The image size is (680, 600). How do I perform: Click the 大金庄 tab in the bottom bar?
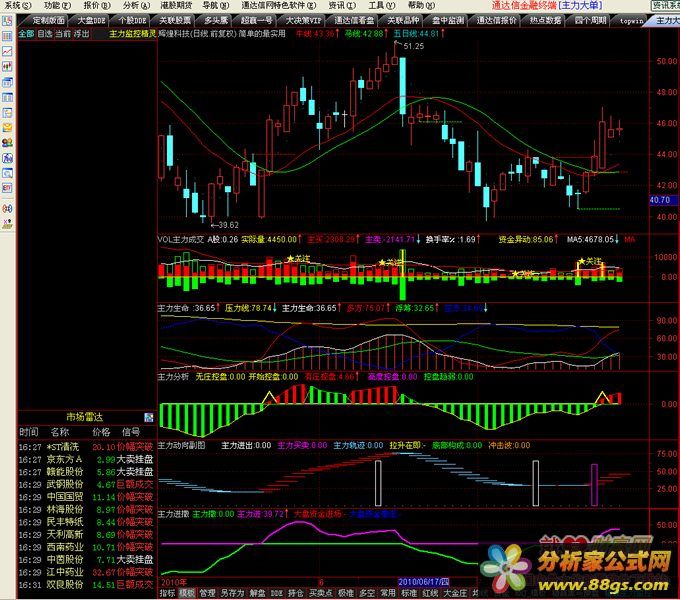pyautogui.click(x=455, y=593)
